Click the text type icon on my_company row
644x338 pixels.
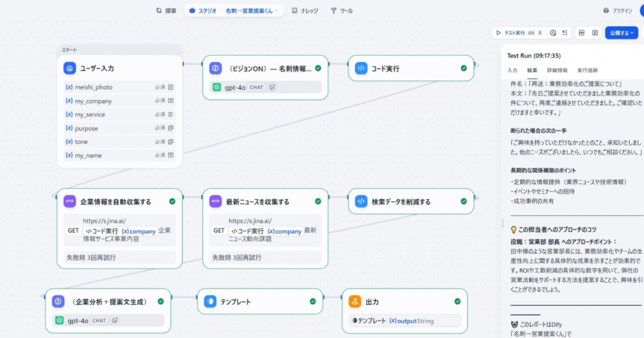click(x=170, y=101)
